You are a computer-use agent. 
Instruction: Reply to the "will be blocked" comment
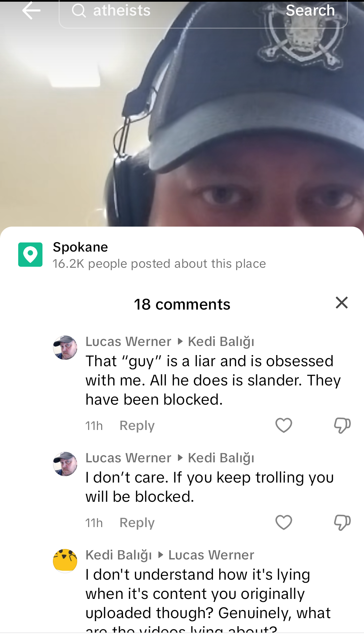(137, 523)
